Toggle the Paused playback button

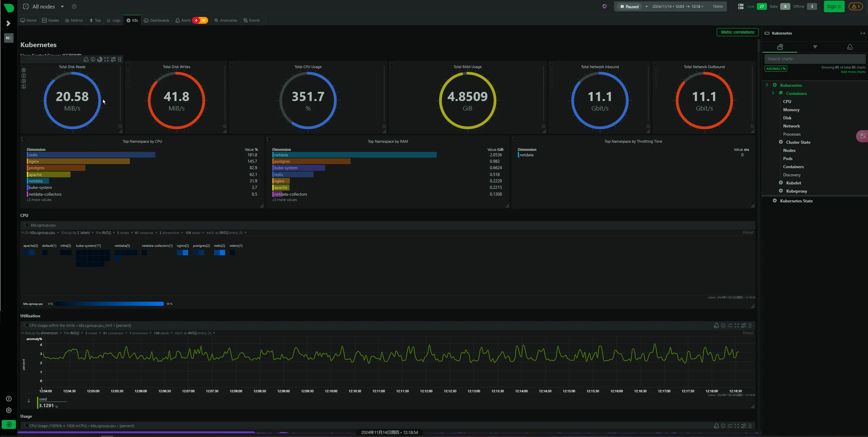[x=630, y=6]
